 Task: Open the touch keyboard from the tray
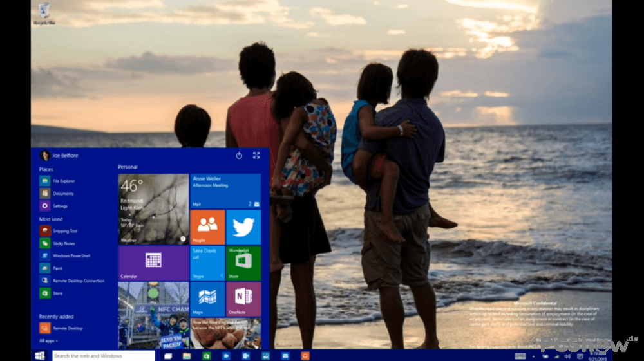[520, 356]
